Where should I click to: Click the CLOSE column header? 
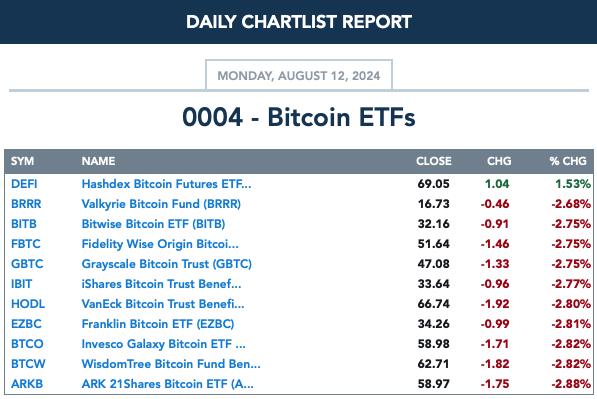coord(434,161)
